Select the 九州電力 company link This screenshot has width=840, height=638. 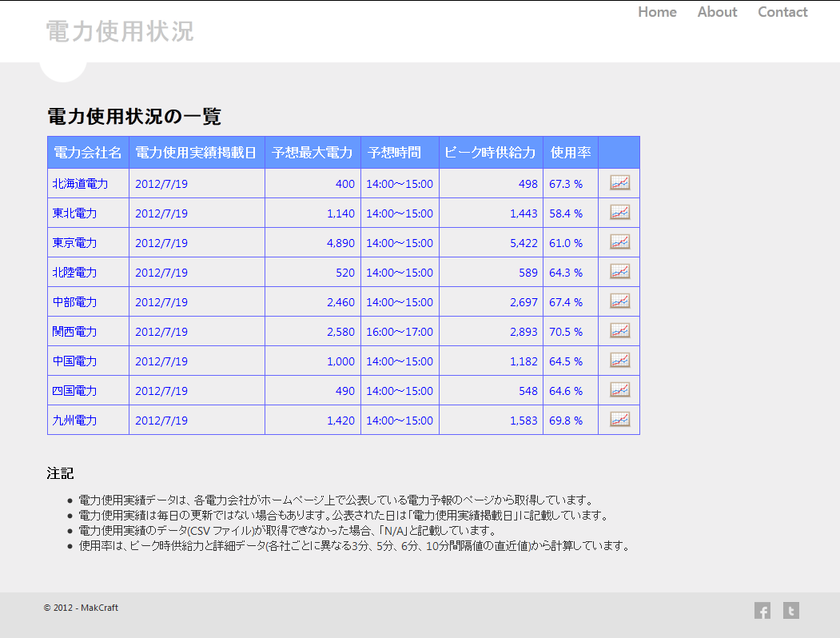click(74, 421)
